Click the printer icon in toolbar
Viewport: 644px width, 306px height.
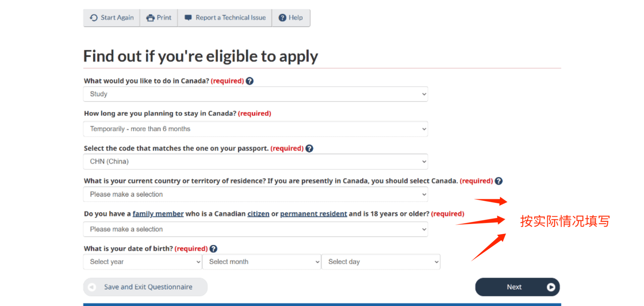coord(150,18)
